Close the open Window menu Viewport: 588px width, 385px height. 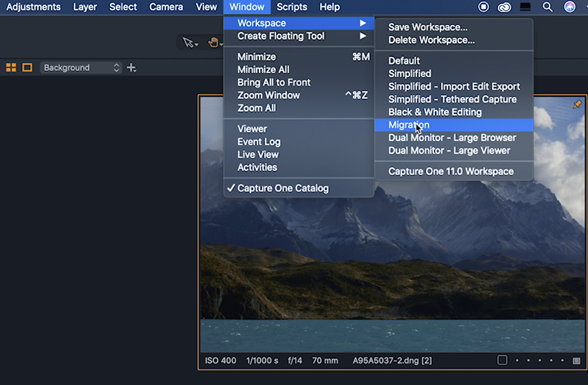tap(247, 7)
